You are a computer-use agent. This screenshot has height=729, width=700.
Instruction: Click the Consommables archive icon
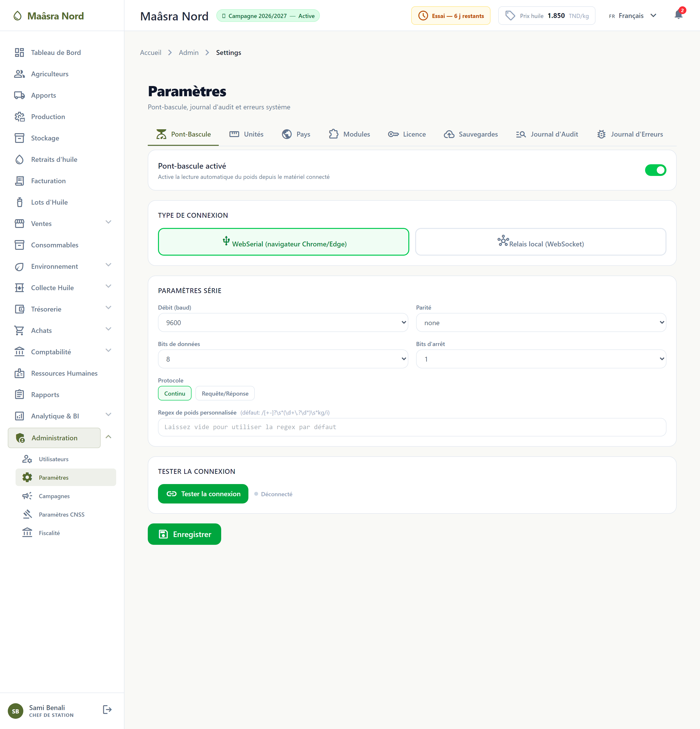[x=19, y=245]
